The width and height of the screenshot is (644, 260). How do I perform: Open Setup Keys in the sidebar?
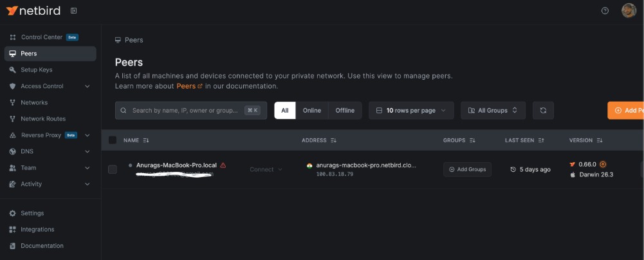36,70
